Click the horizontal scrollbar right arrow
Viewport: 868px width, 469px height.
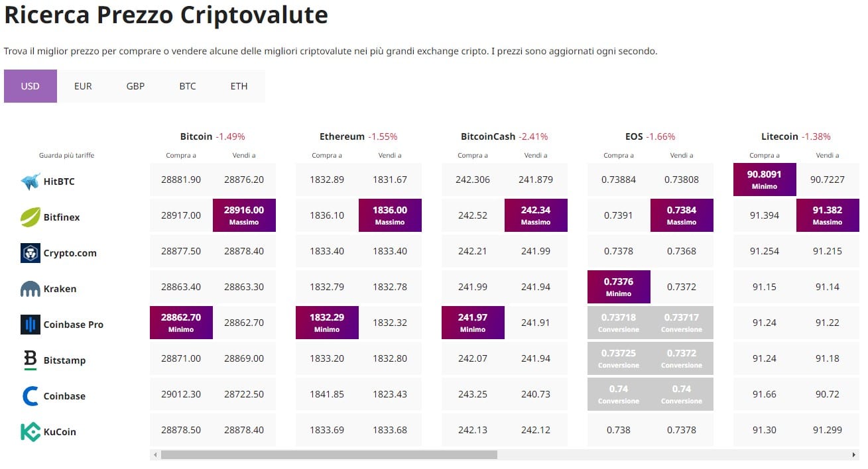click(854, 455)
